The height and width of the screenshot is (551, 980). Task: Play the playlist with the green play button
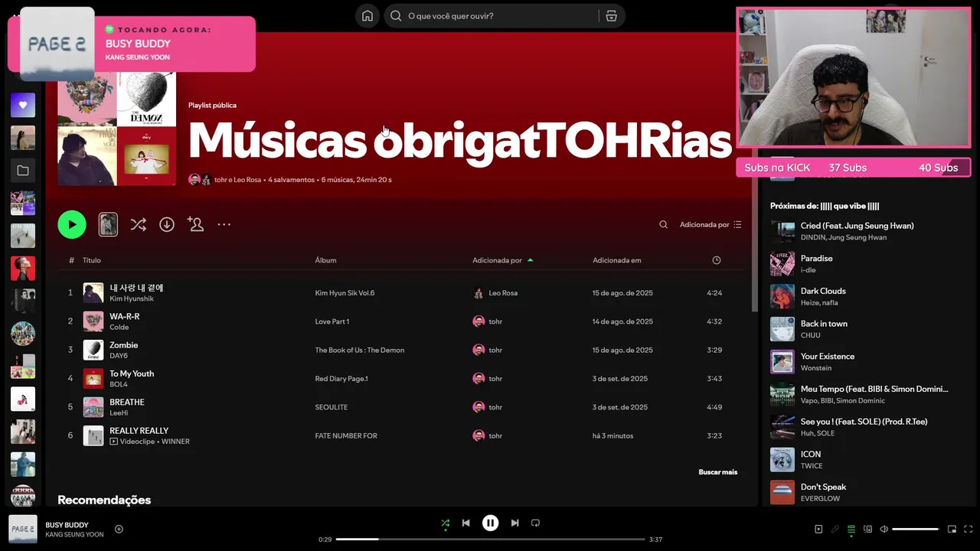tap(72, 224)
